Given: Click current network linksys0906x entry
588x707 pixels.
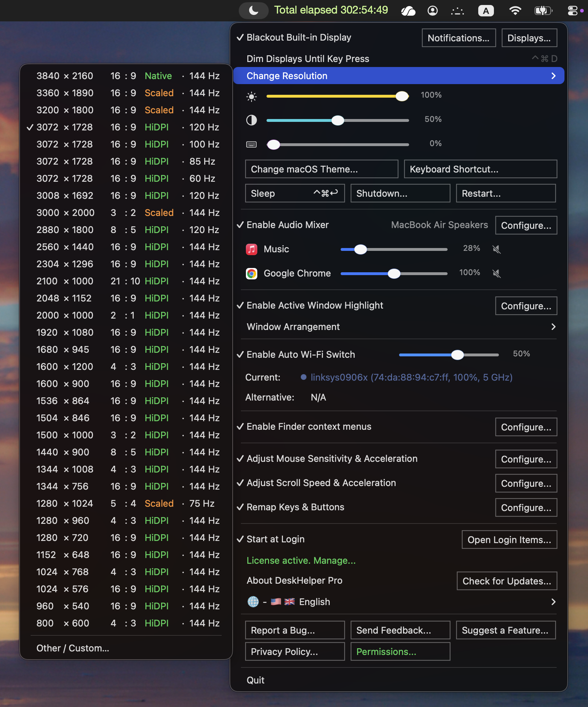Looking at the screenshot, I should click(406, 377).
